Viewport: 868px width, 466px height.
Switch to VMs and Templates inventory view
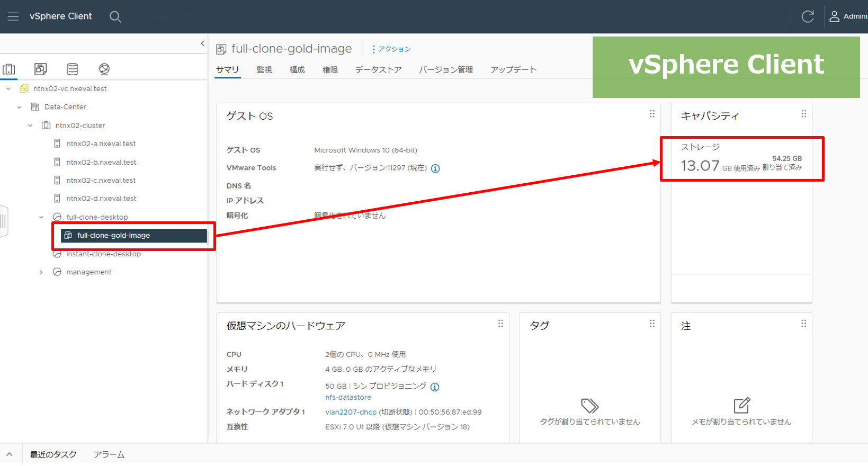(40, 69)
